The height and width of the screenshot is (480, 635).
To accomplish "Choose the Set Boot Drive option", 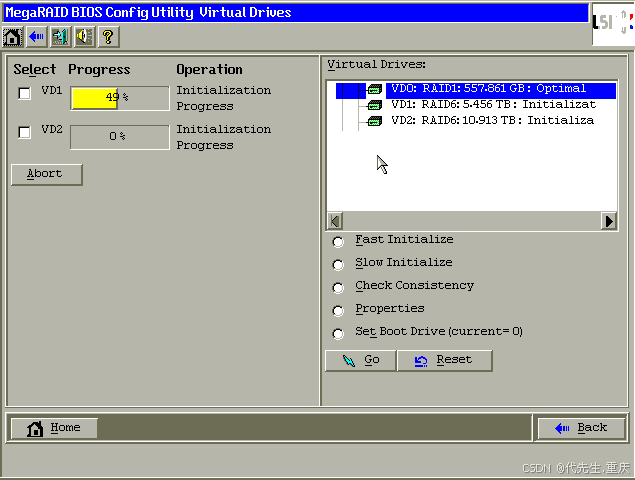I will click(338, 334).
